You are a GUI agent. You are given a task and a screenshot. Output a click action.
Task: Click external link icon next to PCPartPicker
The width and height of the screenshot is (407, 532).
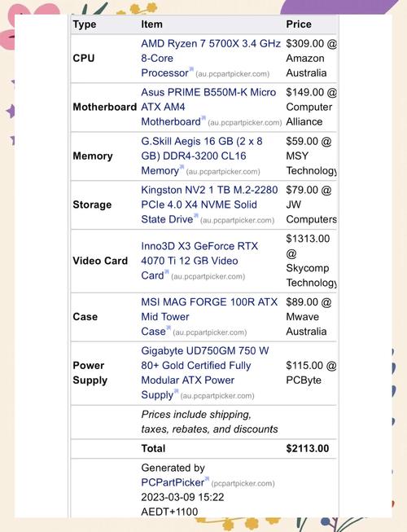207,479
